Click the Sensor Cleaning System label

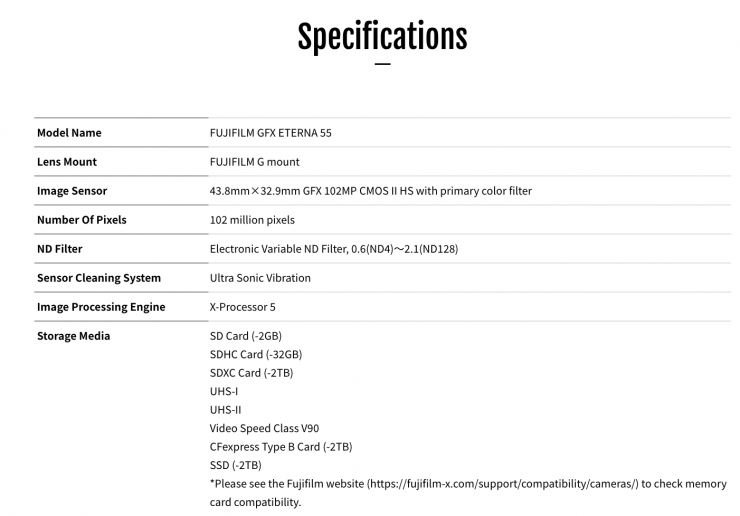[x=99, y=278]
